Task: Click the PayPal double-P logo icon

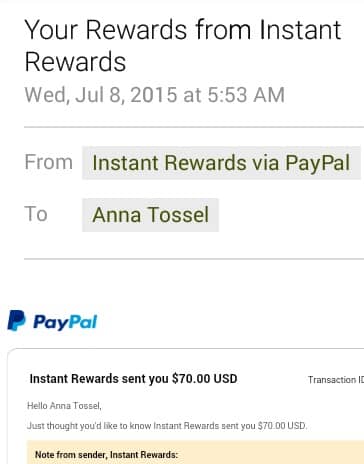Action: coord(16,321)
